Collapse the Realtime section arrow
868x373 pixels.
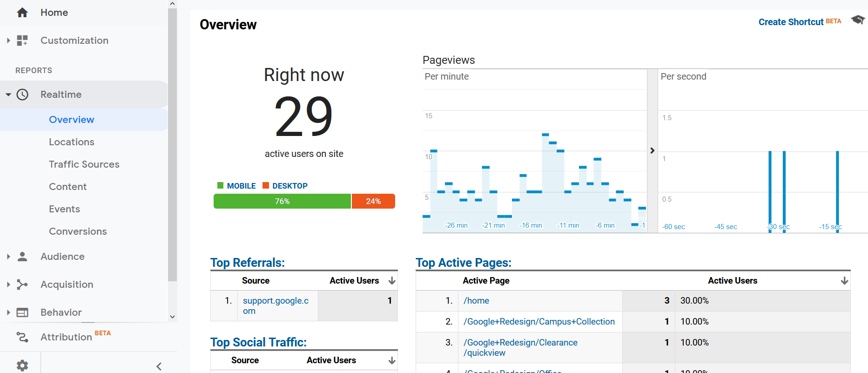[8, 95]
